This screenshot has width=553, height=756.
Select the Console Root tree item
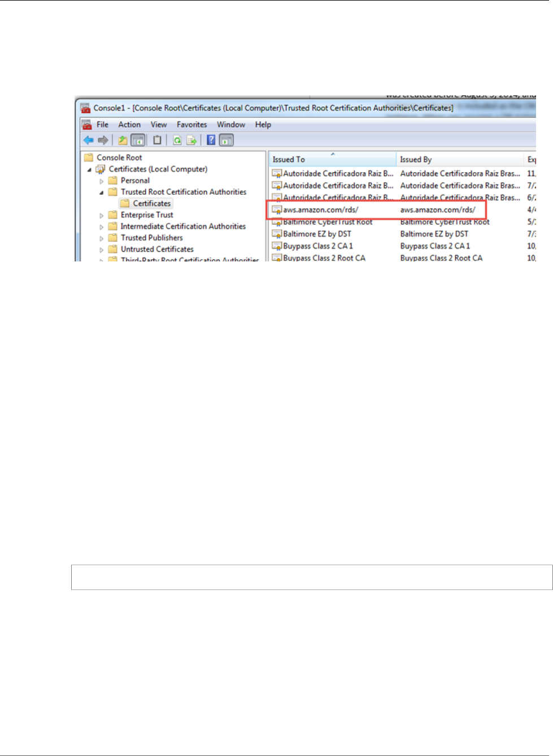(x=119, y=158)
